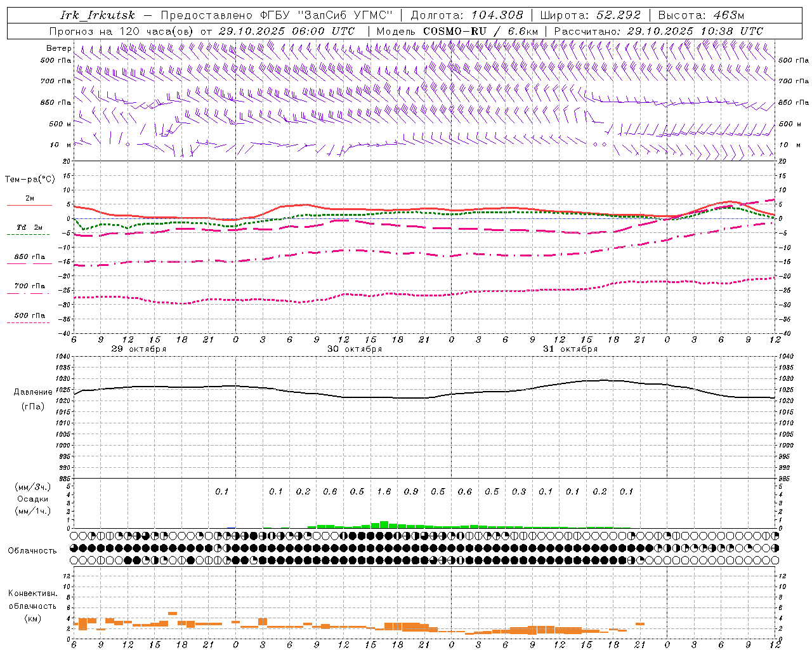812x650 pixels.
Task: Select the "Облачность" cloudiness label
Action: point(32,551)
